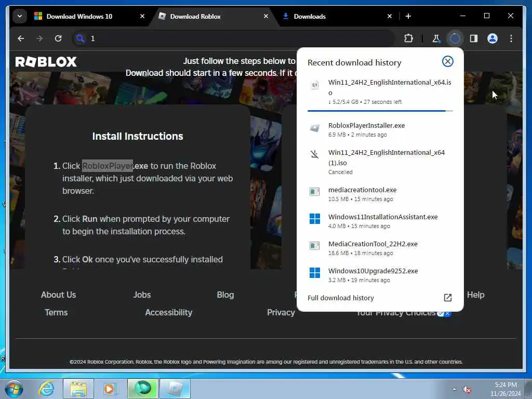Open the Accessibility footer link
This screenshot has width=532, height=399.
(x=169, y=312)
